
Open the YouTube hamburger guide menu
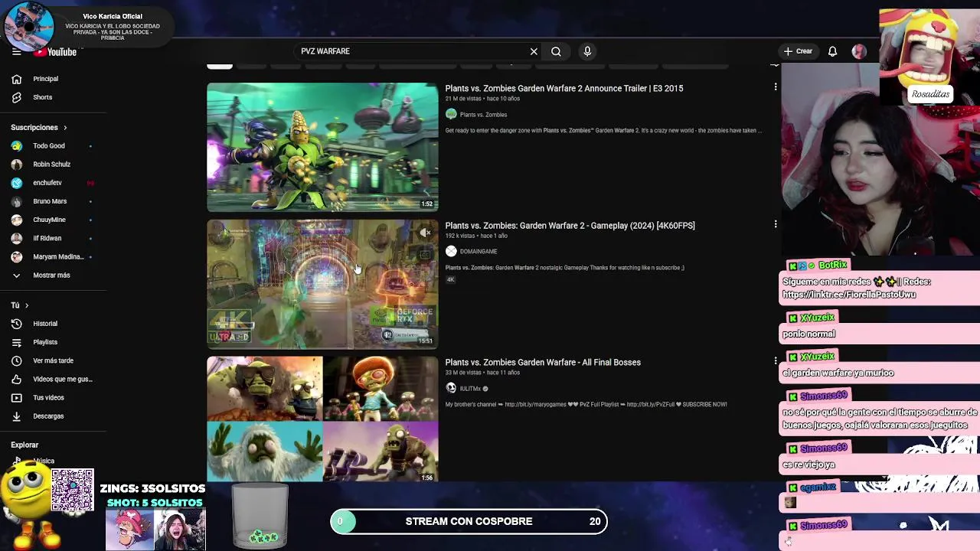(x=16, y=52)
